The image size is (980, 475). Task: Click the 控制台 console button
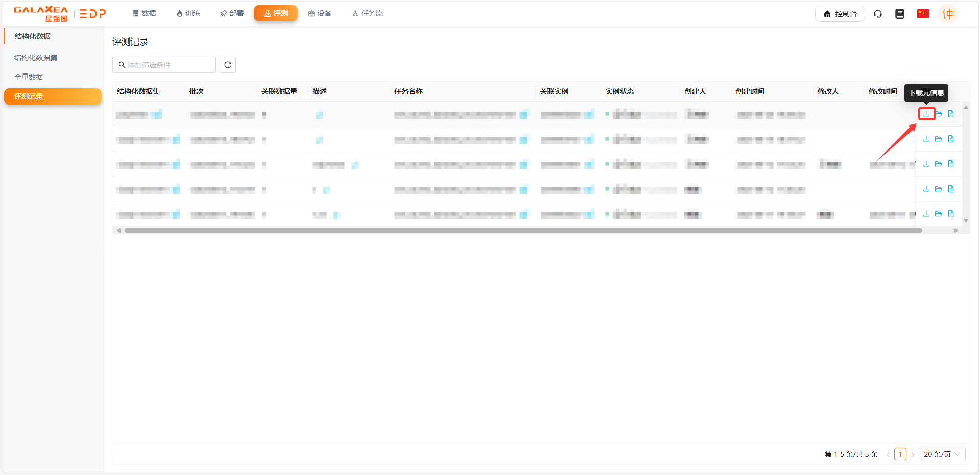(840, 14)
